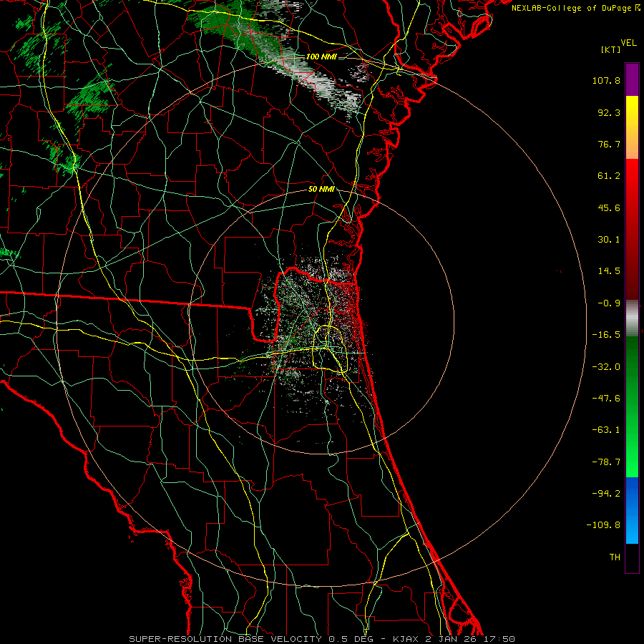Click the TH legend label
This screenshot has height=644, width=644.
(x=615, y=557)
